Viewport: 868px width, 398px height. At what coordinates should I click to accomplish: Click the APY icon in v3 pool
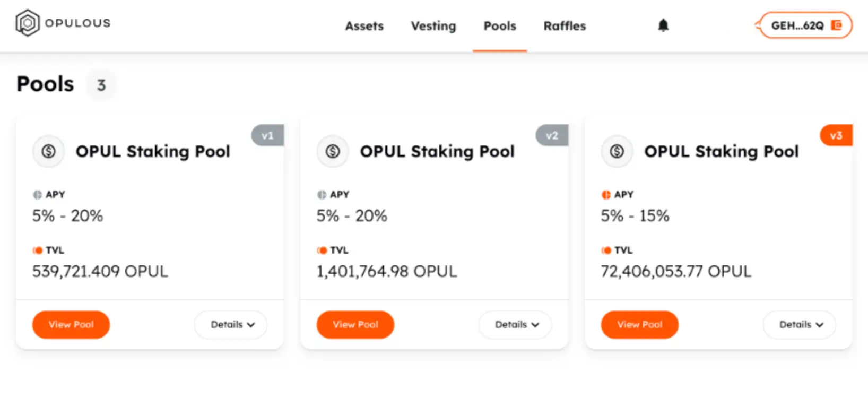click(606, 195)
